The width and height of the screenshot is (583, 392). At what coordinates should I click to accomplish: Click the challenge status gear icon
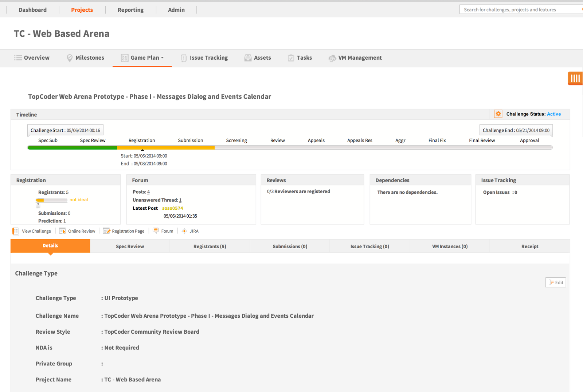click(x=498, y=114)
